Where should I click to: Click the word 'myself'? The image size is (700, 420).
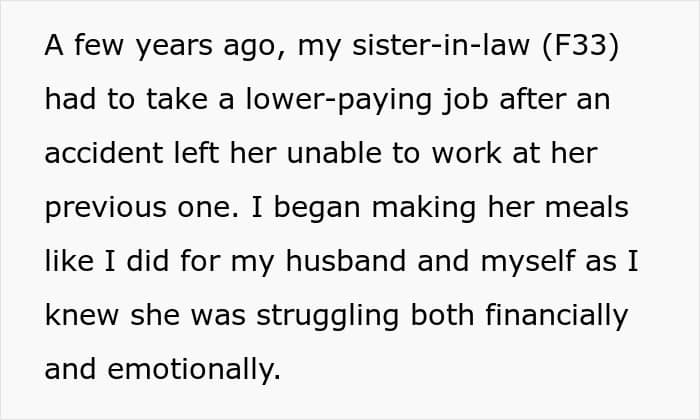click(x=528, y=262)
